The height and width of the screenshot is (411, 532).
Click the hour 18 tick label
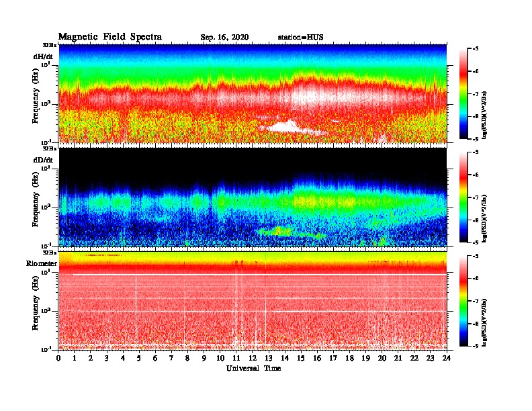349,358
